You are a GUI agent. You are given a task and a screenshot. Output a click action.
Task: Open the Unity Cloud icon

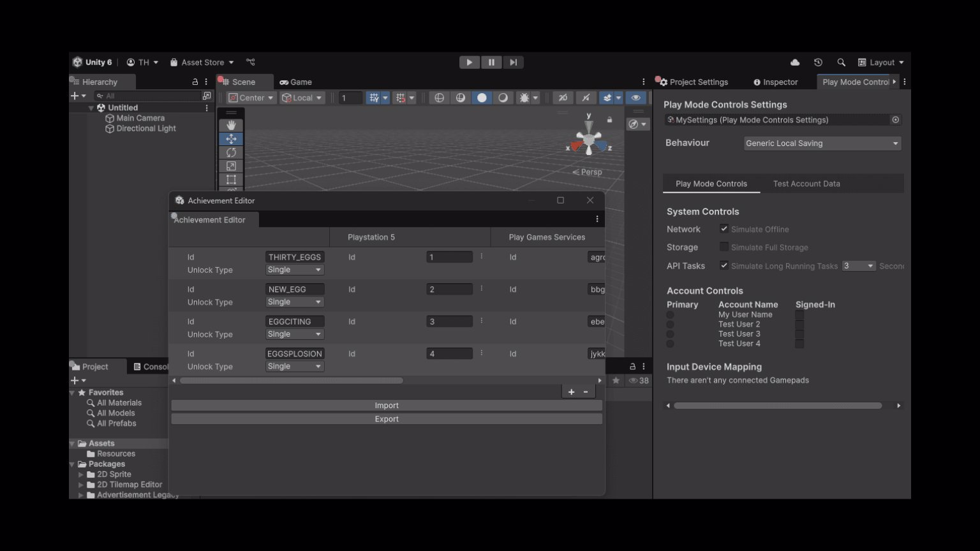pyautogui.click(x=795, y=62)
